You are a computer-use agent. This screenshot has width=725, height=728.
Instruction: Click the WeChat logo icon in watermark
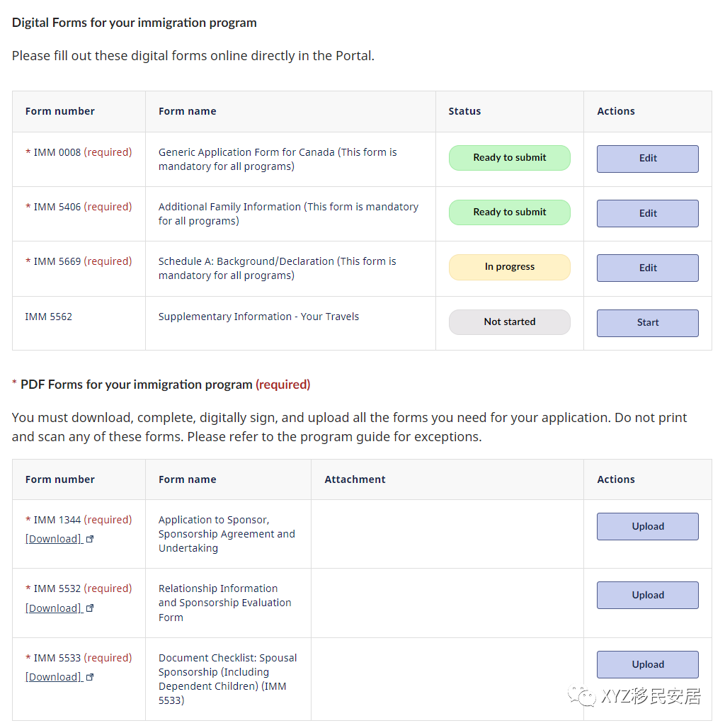click(582, 697)
